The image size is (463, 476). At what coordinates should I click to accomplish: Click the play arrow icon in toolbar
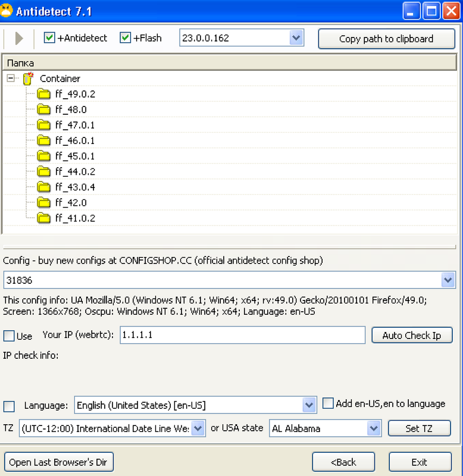click(18, 39)
